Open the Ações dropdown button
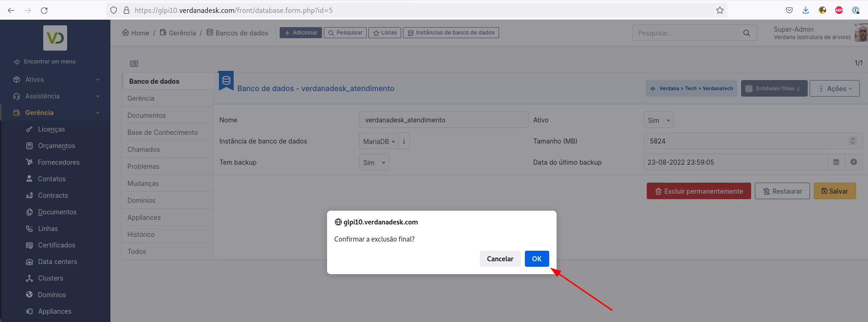 [x=834, y=88]
